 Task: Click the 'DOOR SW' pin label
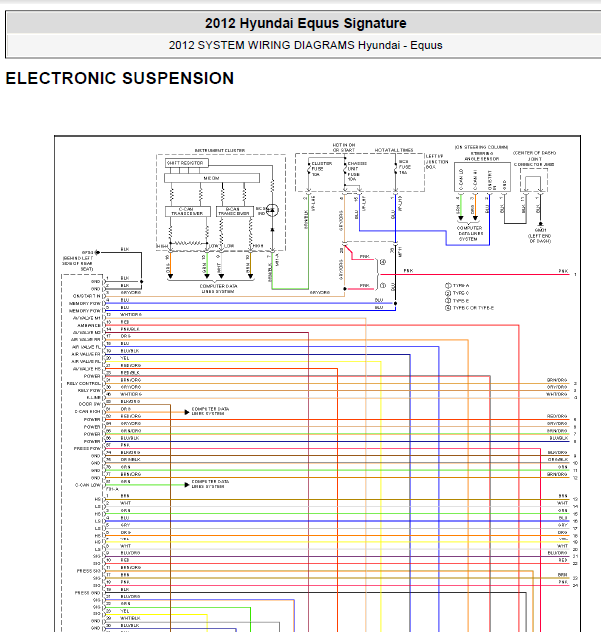tap(89, 404)
